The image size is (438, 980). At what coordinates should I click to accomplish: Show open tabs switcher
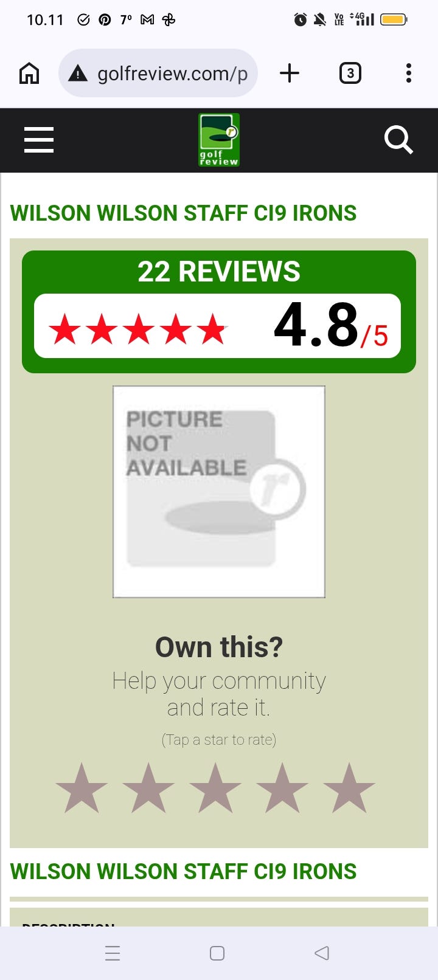350,74
